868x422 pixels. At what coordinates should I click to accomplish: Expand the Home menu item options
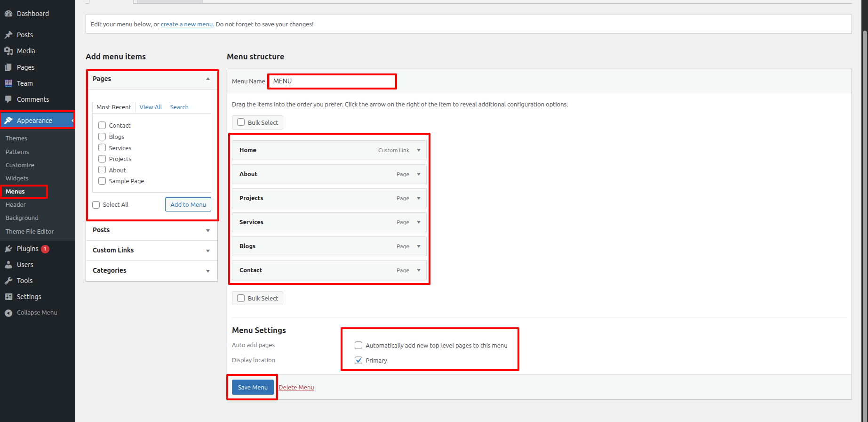(419, 150)
